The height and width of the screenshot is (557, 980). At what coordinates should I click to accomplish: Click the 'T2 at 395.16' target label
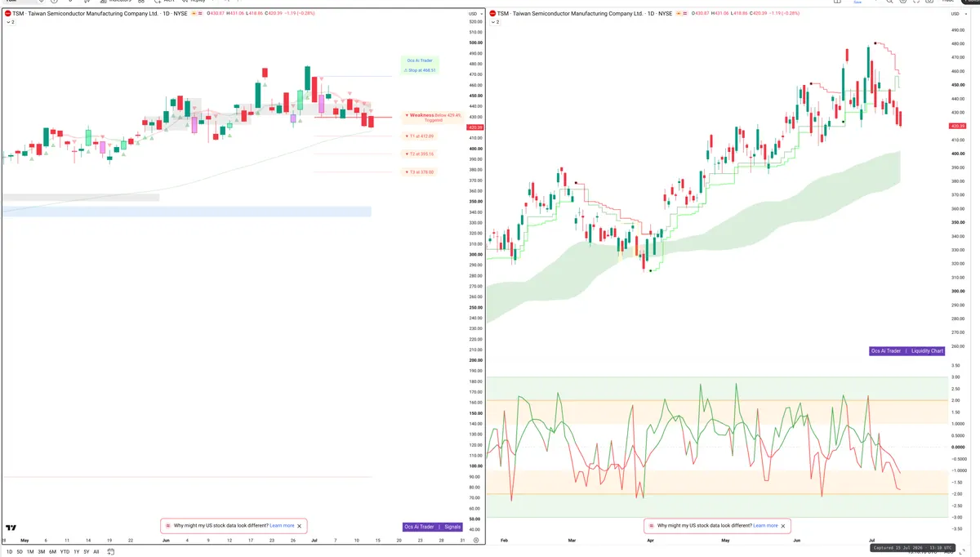click(x=420, y=154)
